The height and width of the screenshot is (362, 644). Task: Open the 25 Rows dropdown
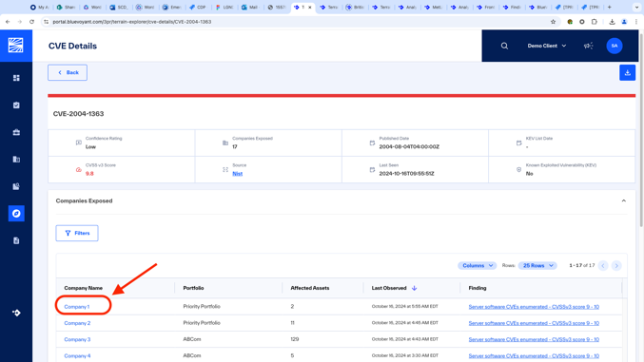tap(537, 265)
